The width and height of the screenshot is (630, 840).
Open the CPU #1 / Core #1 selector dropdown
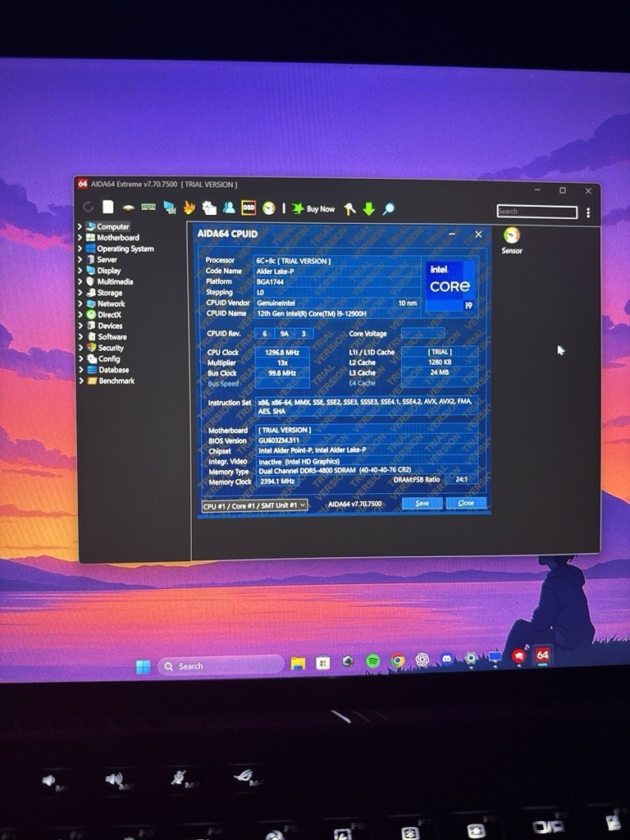(x=254, y=505)
